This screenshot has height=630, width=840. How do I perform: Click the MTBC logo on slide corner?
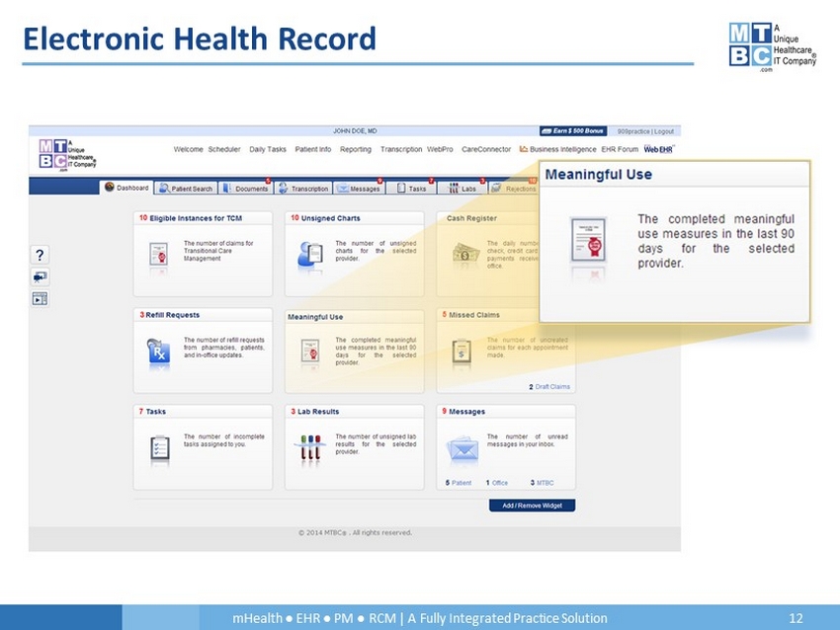pos(772,46)
